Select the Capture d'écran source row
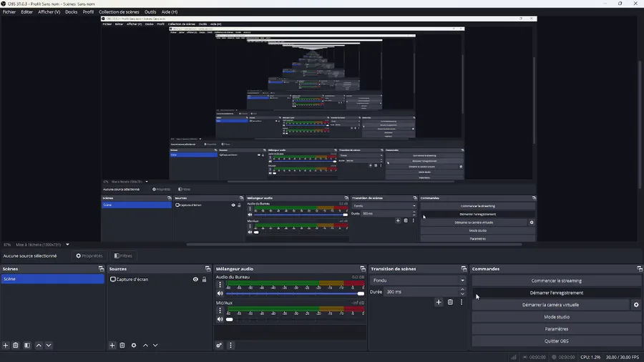 coord(160,279)
